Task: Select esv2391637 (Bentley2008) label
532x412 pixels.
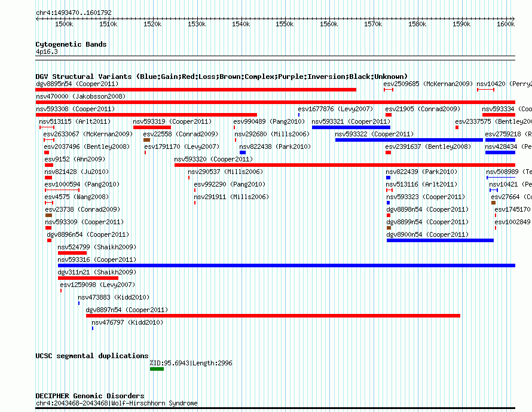Action: [x=428, y=147]
